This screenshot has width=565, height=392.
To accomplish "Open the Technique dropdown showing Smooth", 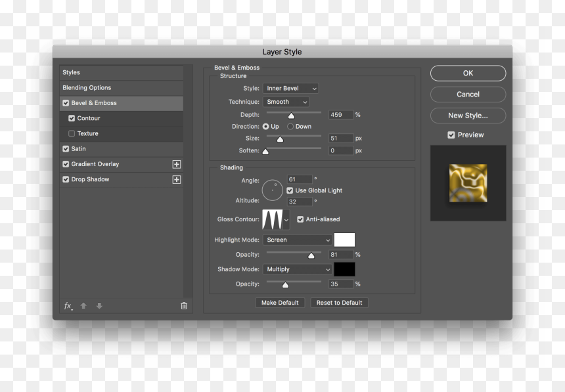I will [x=286, y=102].
